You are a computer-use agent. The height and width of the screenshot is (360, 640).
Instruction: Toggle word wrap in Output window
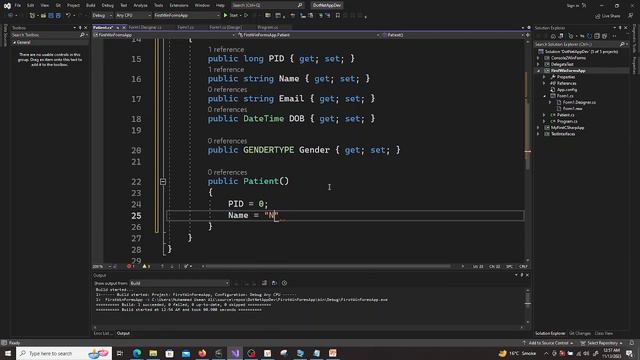pos(274,283)
